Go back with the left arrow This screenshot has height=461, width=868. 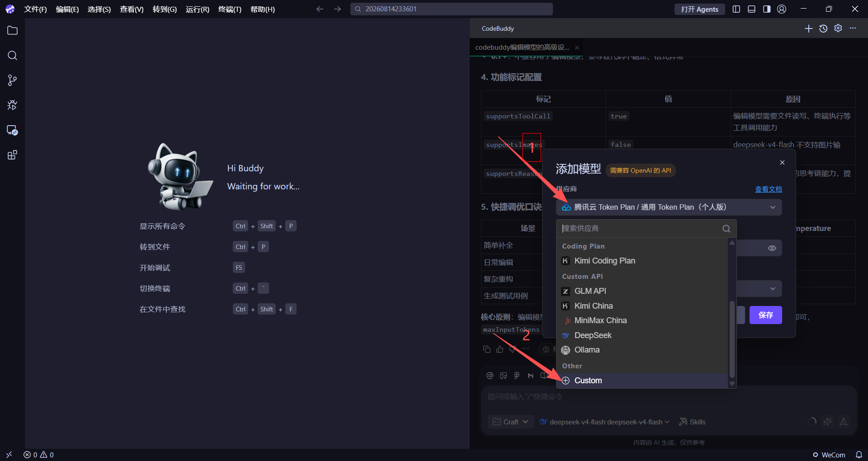coord(320,9)
